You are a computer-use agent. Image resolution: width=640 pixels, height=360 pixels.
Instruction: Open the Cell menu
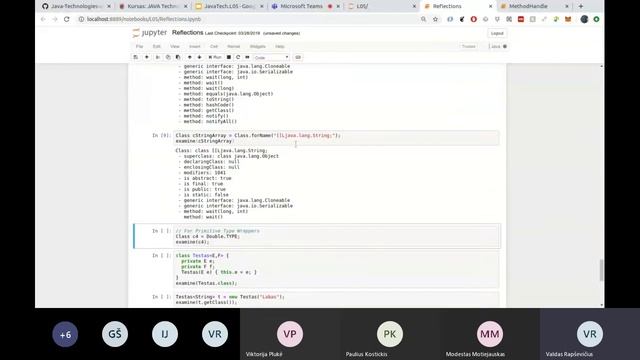pyautogui.click(x=214, y=47)
